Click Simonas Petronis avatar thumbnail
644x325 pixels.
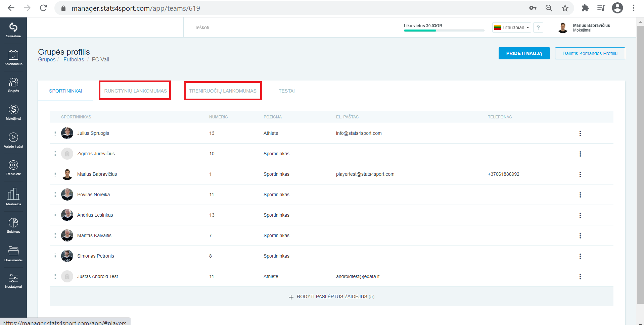pyautogui.click(x=67, y=256)
